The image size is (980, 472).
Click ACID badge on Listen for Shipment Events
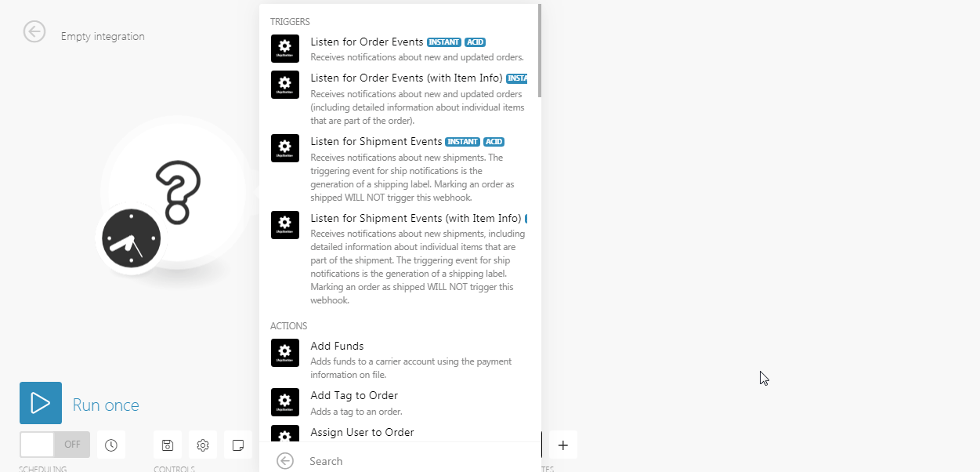coord(494,142)
